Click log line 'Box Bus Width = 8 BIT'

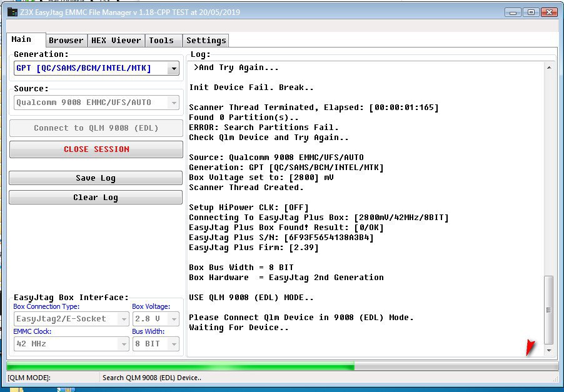tap(241, 268)
